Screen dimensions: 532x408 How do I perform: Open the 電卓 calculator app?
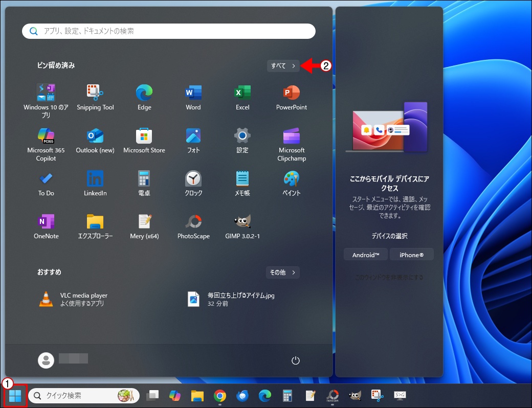pyautogui.click(x=144, y=183)
